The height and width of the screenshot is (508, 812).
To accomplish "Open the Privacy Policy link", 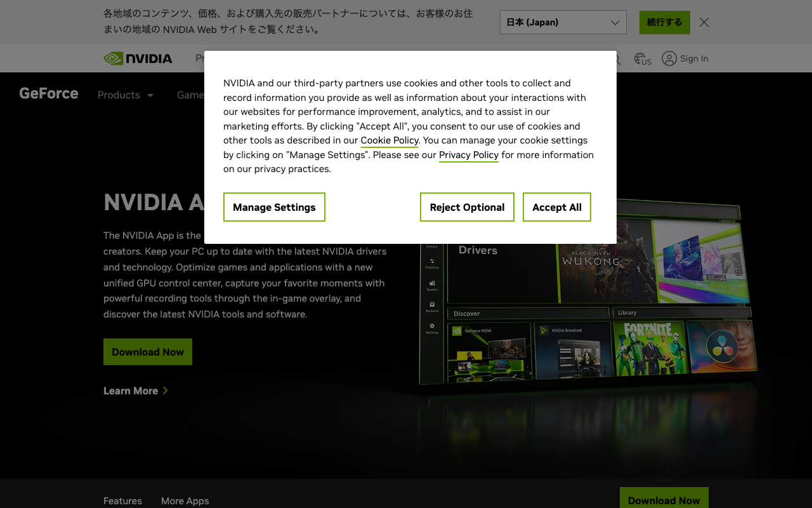I will pos(469,155).
